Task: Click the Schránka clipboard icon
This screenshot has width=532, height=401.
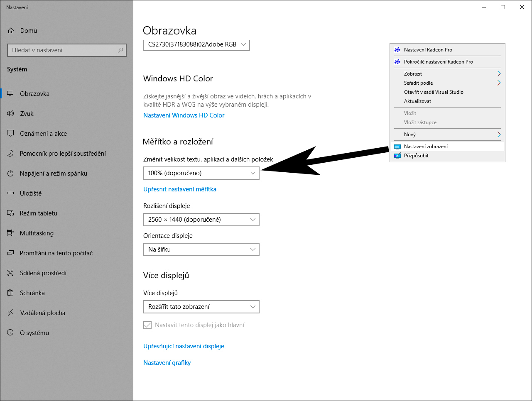Action: click(11, 293)
